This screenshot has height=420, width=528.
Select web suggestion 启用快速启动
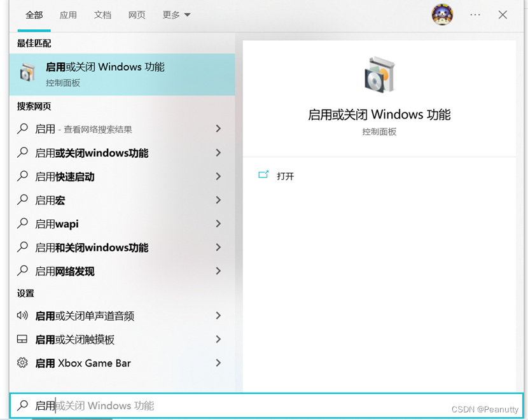point(65,176)
